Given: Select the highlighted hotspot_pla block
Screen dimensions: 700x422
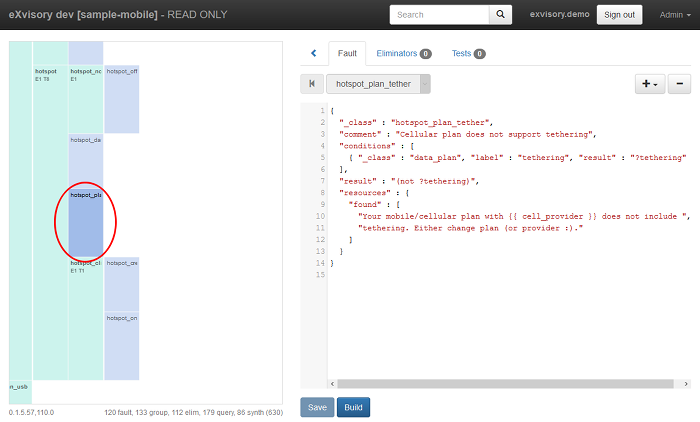Looking at the screenshot, I should [x=86, y=223].
